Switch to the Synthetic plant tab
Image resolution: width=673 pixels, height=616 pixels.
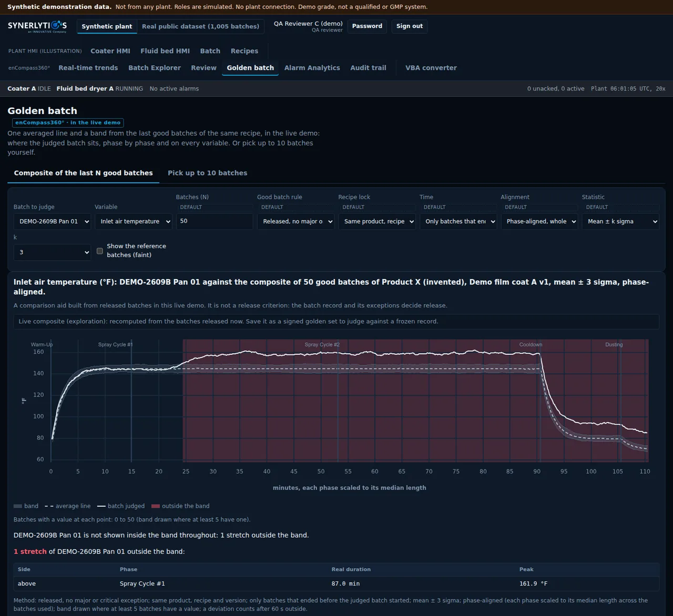click(x=107, y=26)
